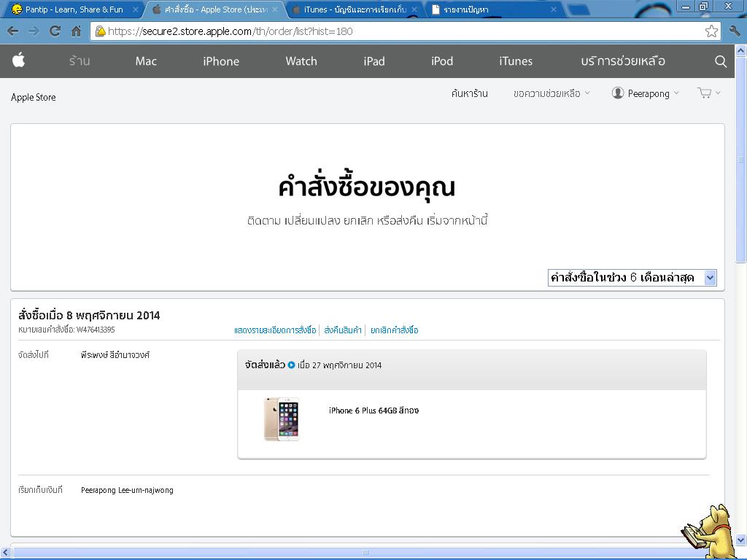Click the ส่งคืนสินค้า return item link
The height and width of the screenshot is (560, 747).
343,330
